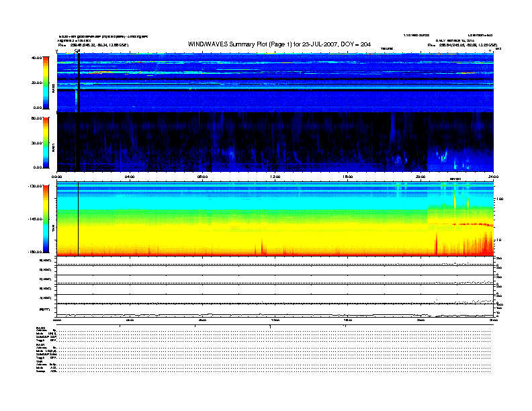Click the TNR status block in footer
The height and width of the screenshot is (411, 532).
47,366
